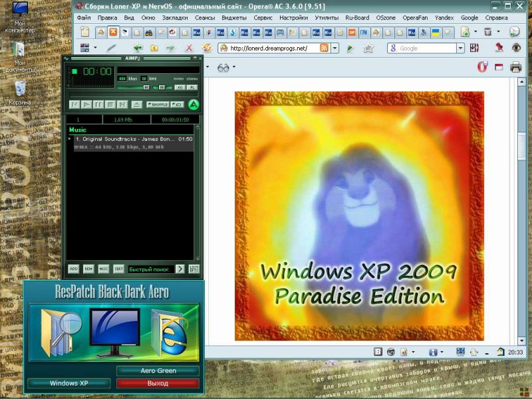Click the green back arrow in Opera
The width and height of the screenshot is (532, 399).
(138, 48)
